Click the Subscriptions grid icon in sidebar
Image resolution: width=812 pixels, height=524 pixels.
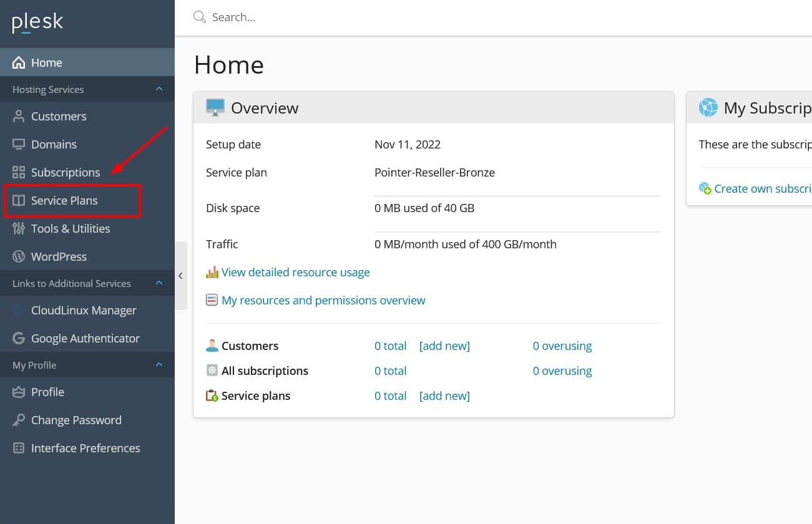(19, 172)
